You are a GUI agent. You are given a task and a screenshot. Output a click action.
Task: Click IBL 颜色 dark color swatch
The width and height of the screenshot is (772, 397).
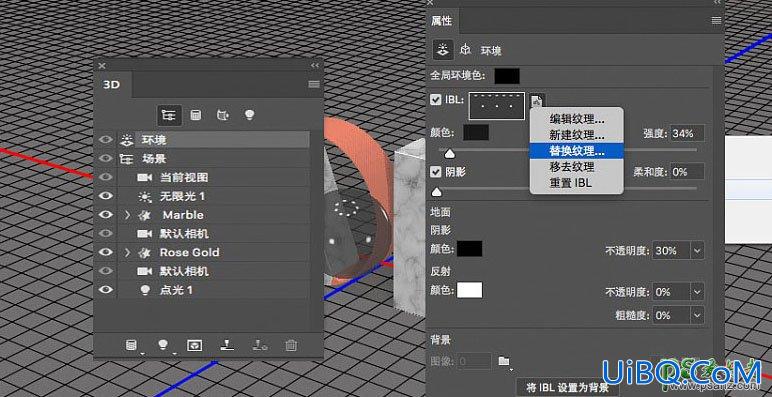476,132
